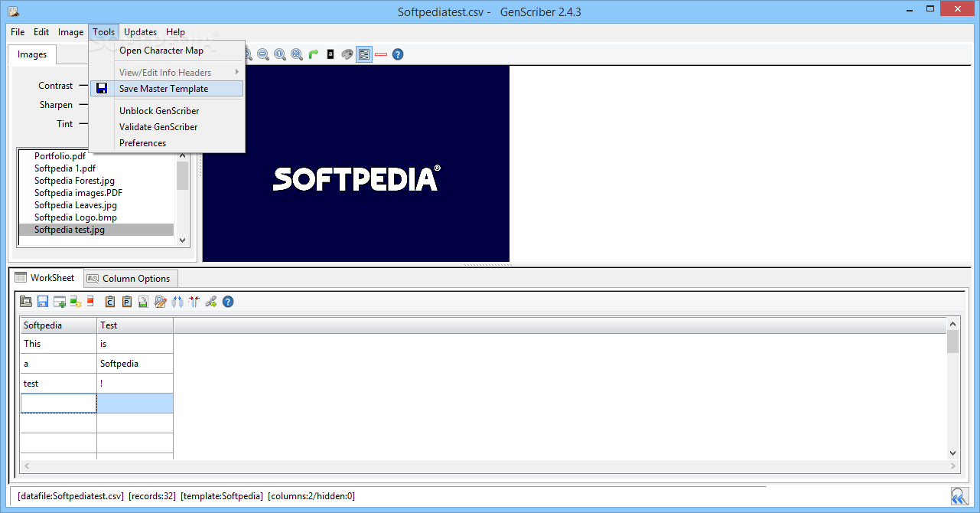Select the cell containing 'a'
The width and height of the screenshot is (980, 513).
58,364
